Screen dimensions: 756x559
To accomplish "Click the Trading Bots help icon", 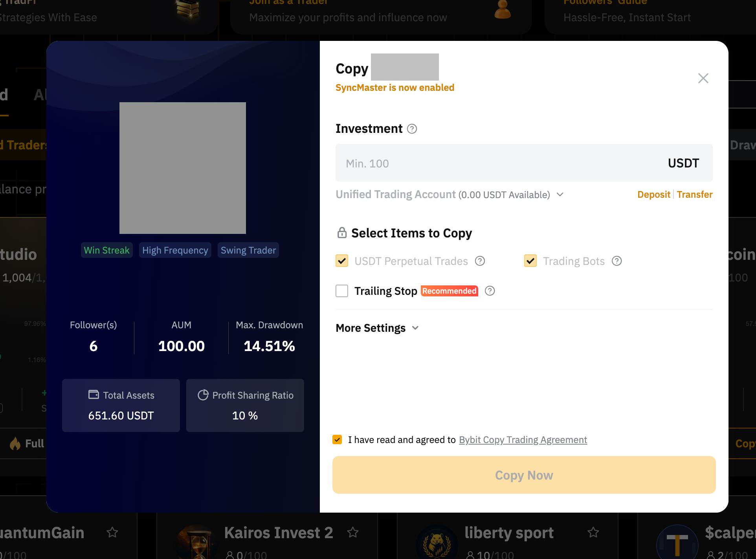I will [617, 261].
